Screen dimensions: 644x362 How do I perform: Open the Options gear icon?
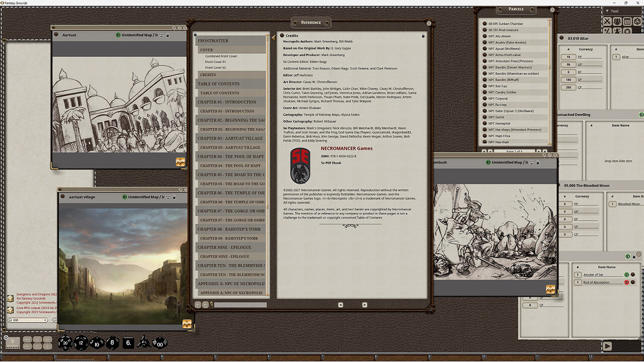(x=627, y=32)
